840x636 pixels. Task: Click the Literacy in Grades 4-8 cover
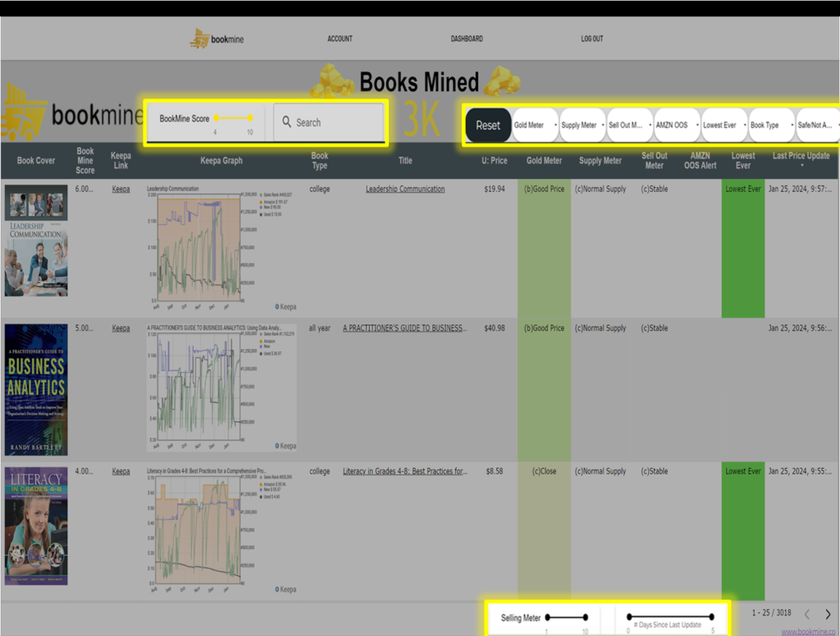(36, 526)
